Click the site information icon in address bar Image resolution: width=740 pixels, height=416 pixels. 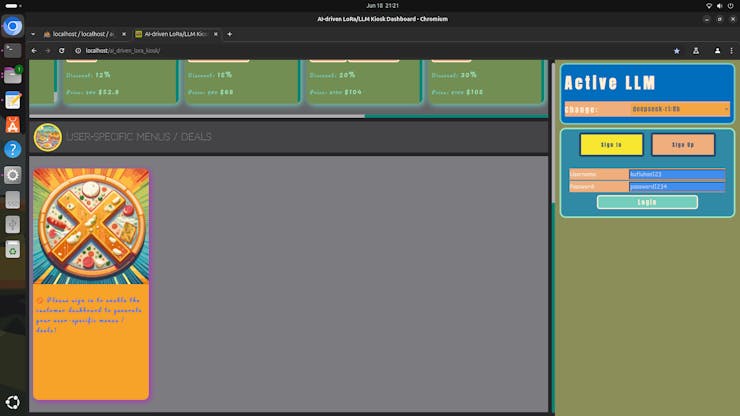(78, 51)
